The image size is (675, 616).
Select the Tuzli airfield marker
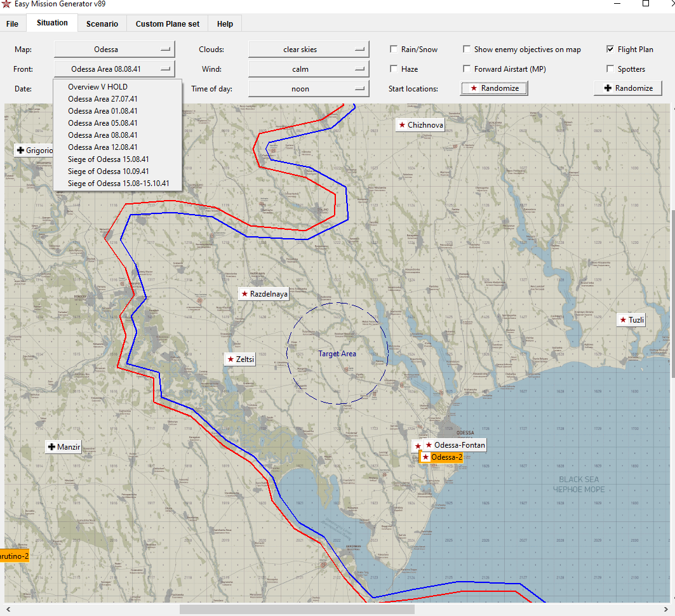coord(632,320)
